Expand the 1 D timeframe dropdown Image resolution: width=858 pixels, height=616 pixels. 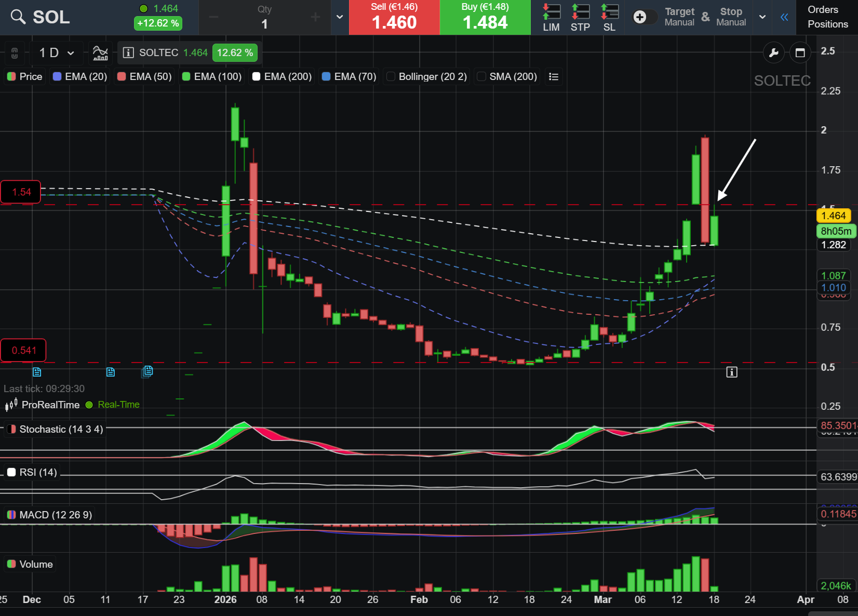click(57, 53)
